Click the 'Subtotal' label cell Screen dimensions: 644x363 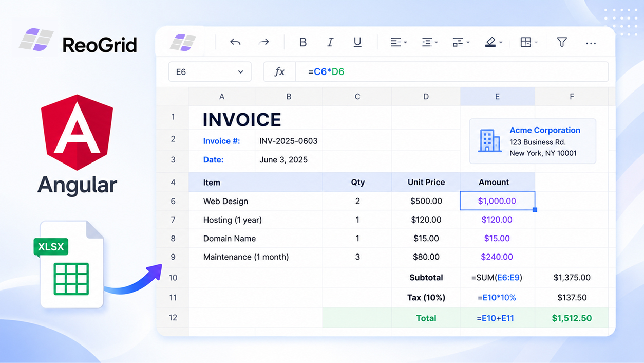426,277
